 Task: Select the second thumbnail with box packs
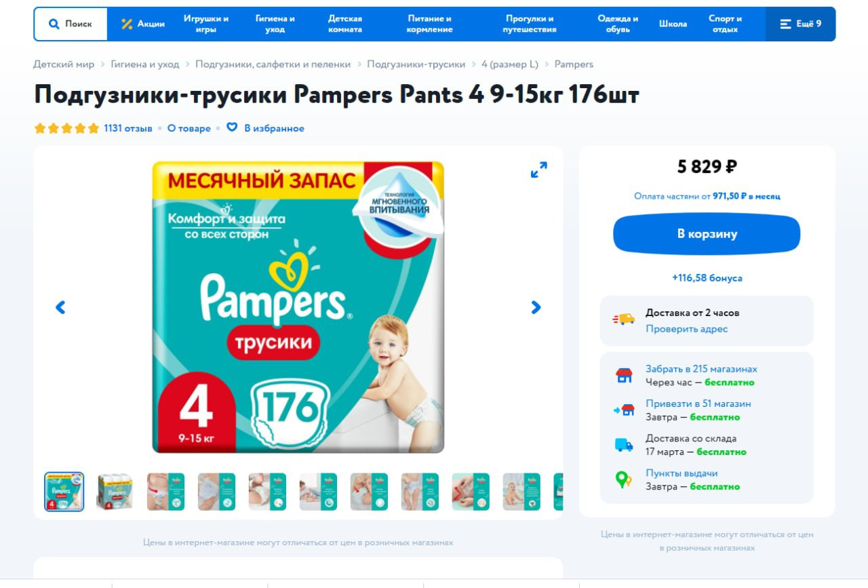click(115, 492)
